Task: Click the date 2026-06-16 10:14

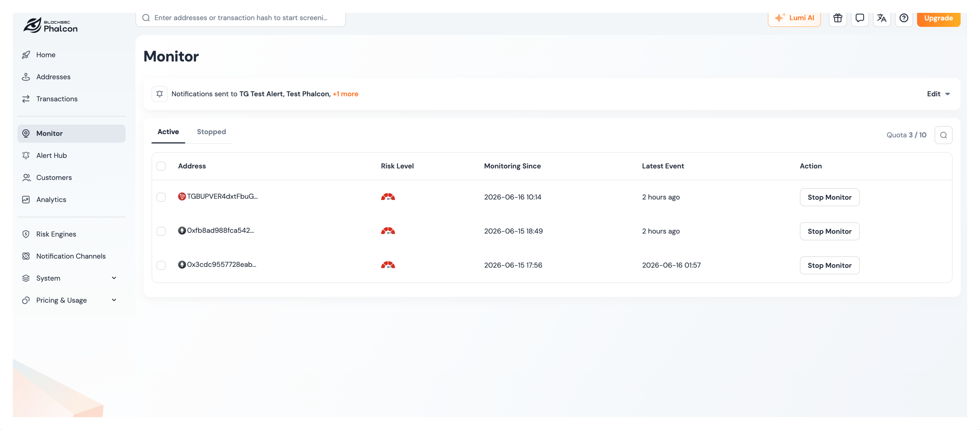Action: pos(512,197)
